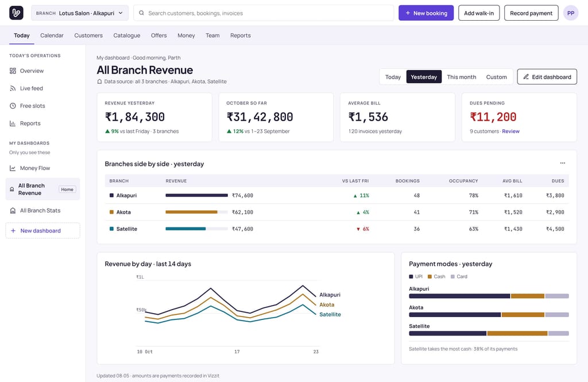The image size is (588, 382).
Task: Click the Review link for pending dues
Action: click(x=510, y=132)
